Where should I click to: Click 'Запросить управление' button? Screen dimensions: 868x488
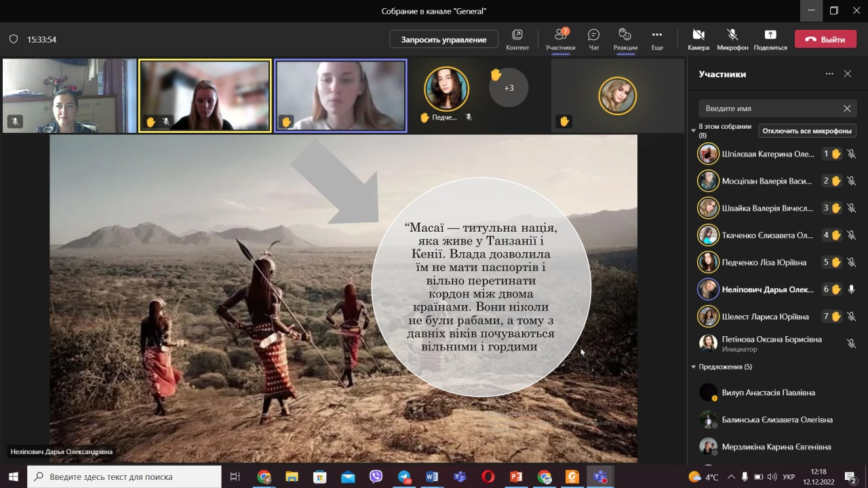443,39
